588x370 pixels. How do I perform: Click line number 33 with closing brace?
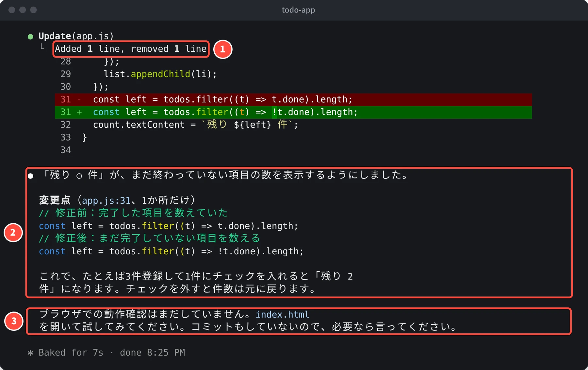click(65, 137)
